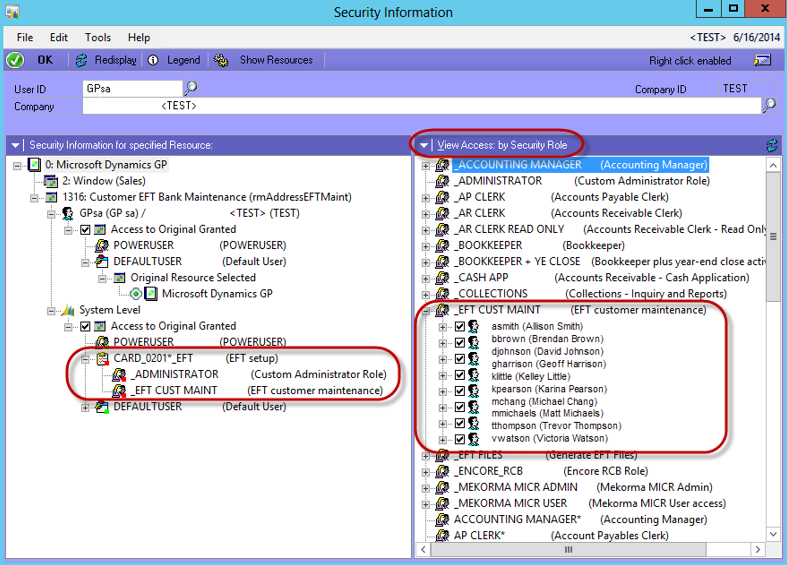Open the Security Information for specified Resource dropdown
The image size is (787, 565).
click(15, 146)
